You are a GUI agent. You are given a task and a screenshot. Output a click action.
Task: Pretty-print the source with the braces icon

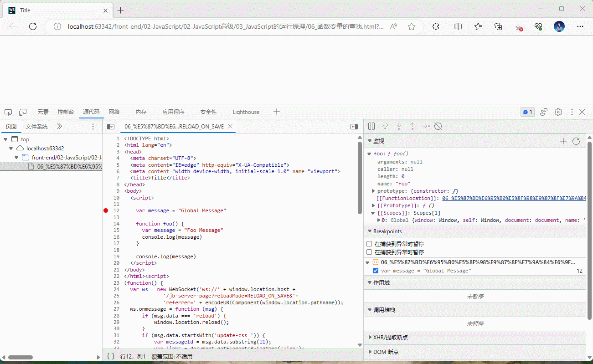(x=111, y=356)
